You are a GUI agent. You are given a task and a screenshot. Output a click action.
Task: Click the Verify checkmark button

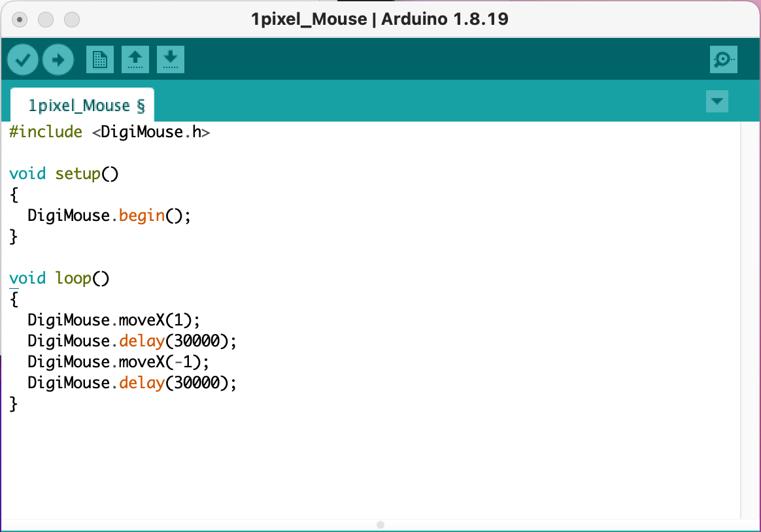point(23,59)
